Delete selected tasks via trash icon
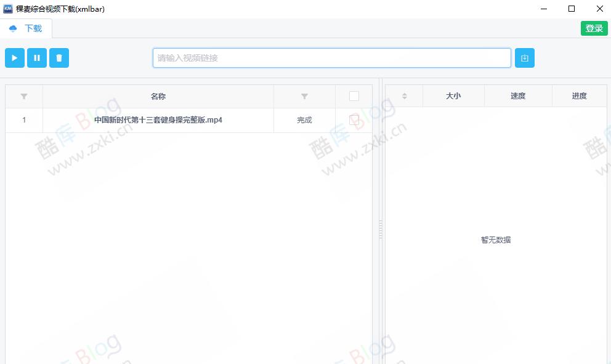The image size is (611, 364). pos(59,57)
